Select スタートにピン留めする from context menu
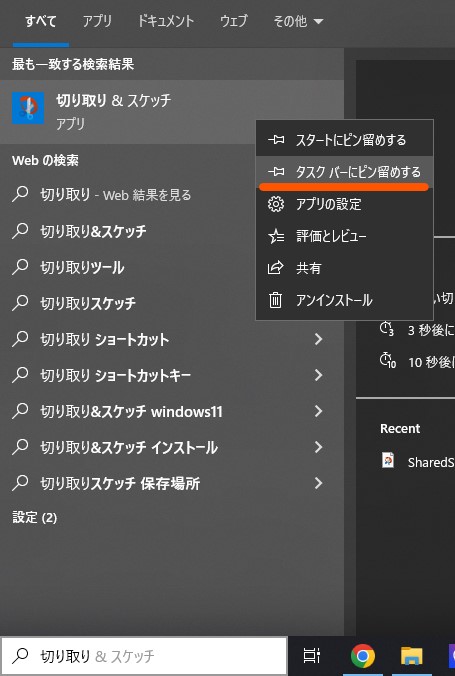 [345, 140]
